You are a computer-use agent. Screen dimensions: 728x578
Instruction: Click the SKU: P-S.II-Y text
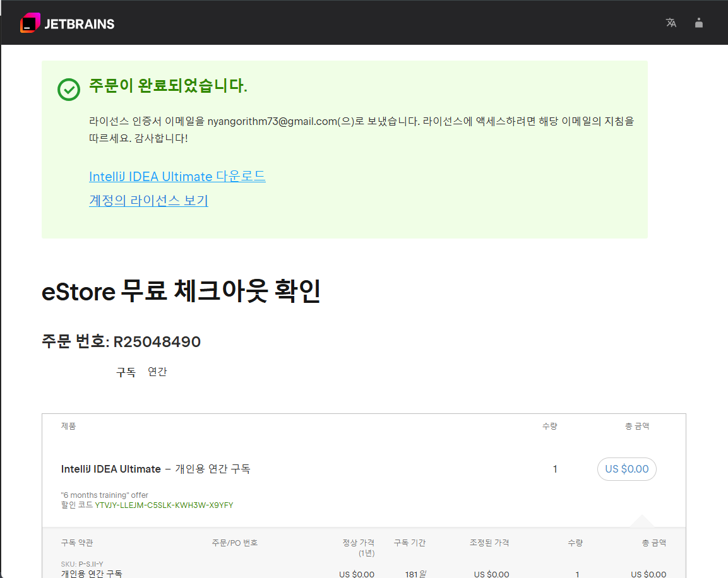tap(82, 564)
